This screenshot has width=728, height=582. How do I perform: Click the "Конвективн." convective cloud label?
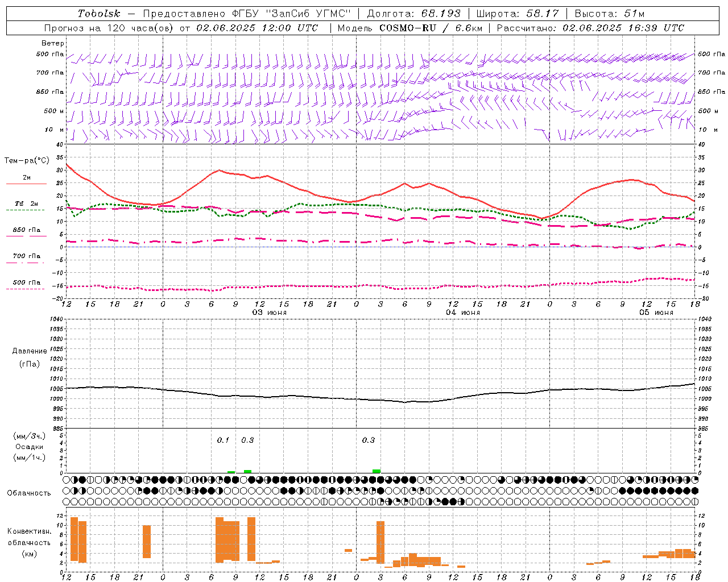(x=30, y=531)
